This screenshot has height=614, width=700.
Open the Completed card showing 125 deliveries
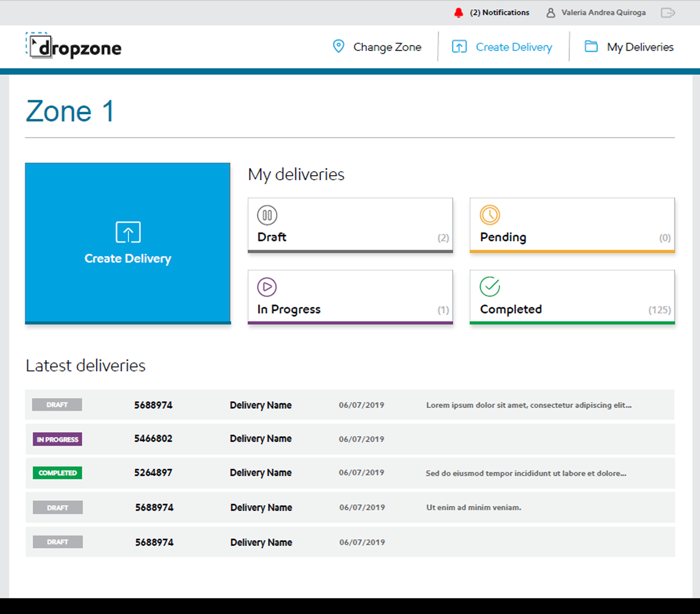coord(572,296)
